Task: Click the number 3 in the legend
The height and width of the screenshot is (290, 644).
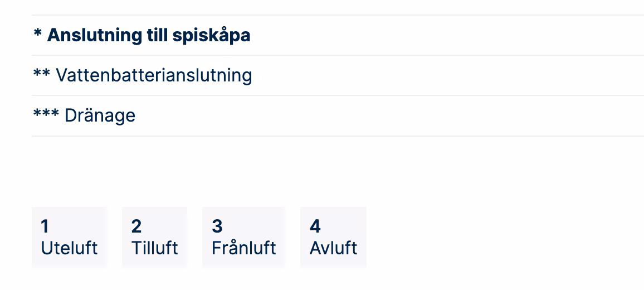Action: [217, 226]
